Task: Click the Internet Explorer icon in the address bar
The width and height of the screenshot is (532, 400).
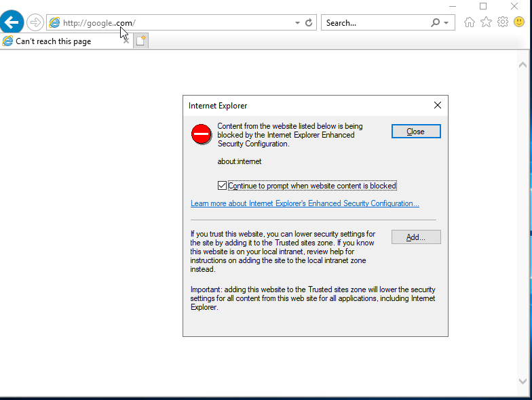Action: pyautogui.click(x=54, y=23)
